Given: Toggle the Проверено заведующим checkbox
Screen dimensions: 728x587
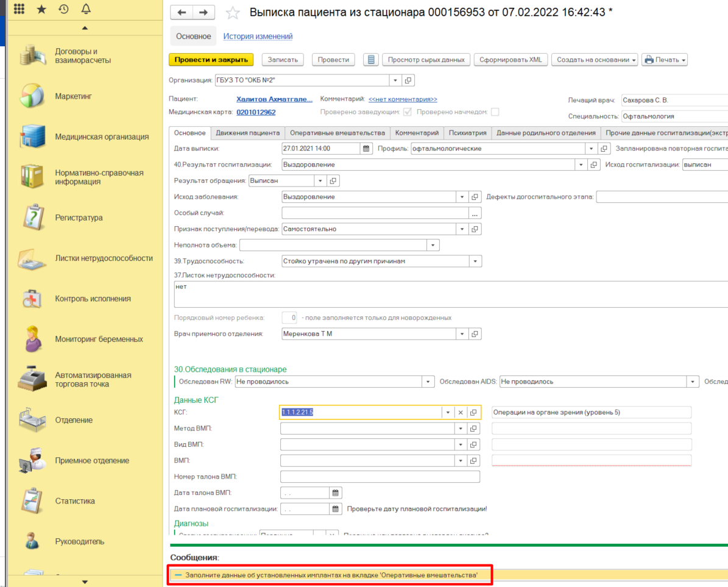Looking at the screenshot, I should click(x=407, y=112).
